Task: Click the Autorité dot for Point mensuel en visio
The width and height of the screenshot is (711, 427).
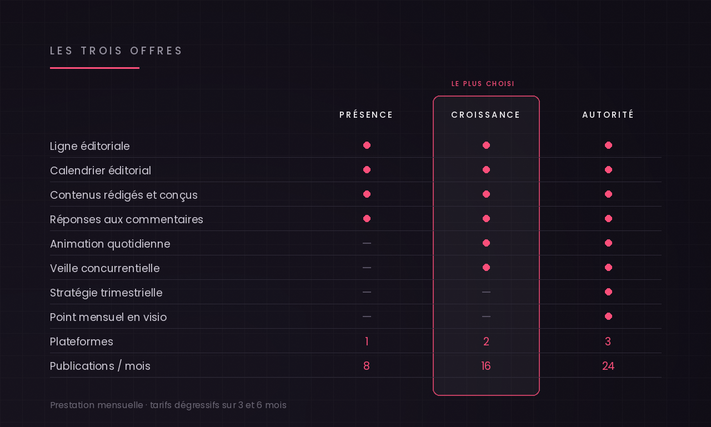Action: coord(609,316)
